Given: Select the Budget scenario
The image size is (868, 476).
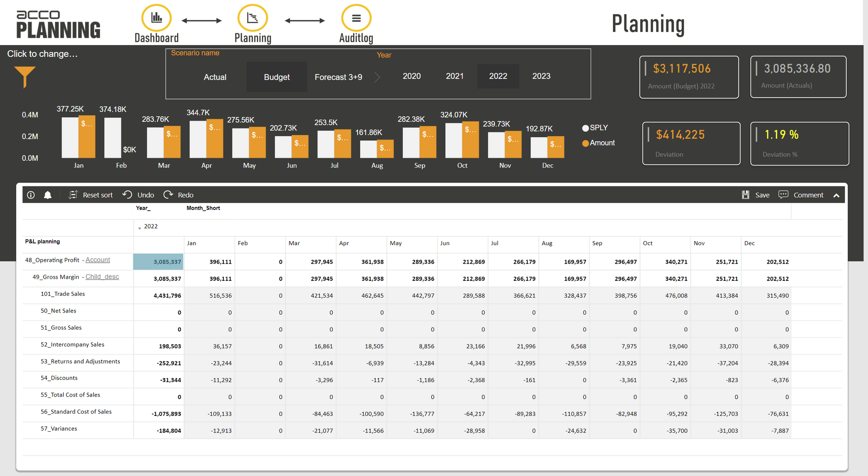Looking at the screenshot, I should pyautogui.click(x=277, y=77).
